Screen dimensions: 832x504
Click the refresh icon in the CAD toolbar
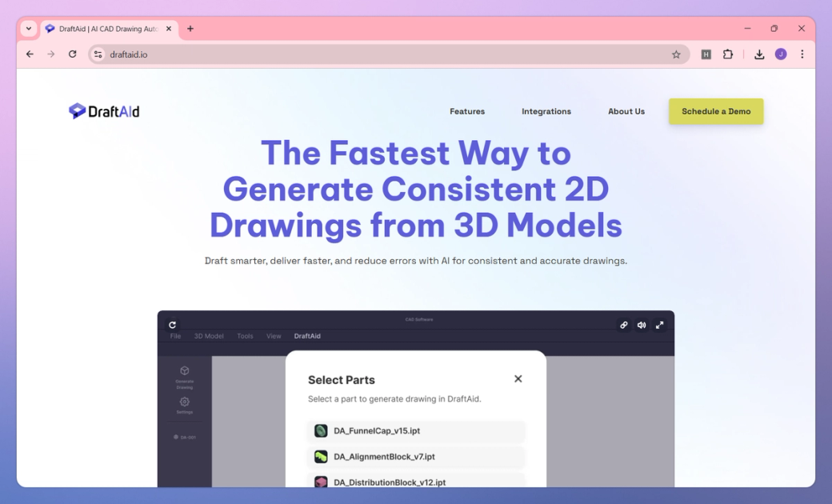click(x=173, y=325)
